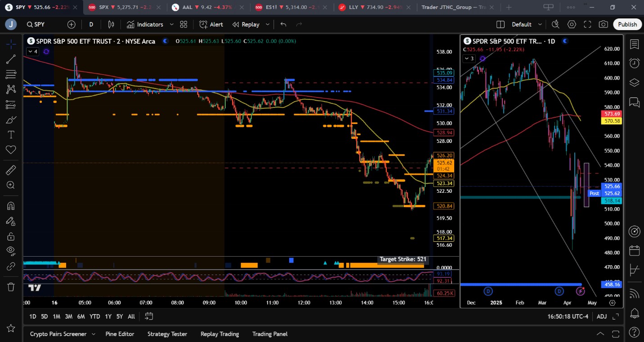Toggle the maximize chart button beside ADJ
644x342 pixels.
pos(615,316)
